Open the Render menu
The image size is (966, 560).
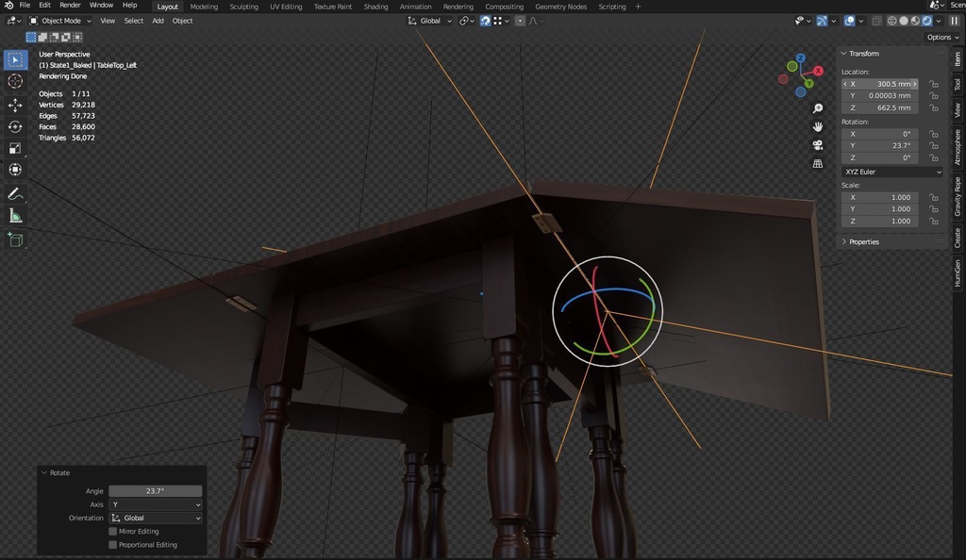(70, 6)
